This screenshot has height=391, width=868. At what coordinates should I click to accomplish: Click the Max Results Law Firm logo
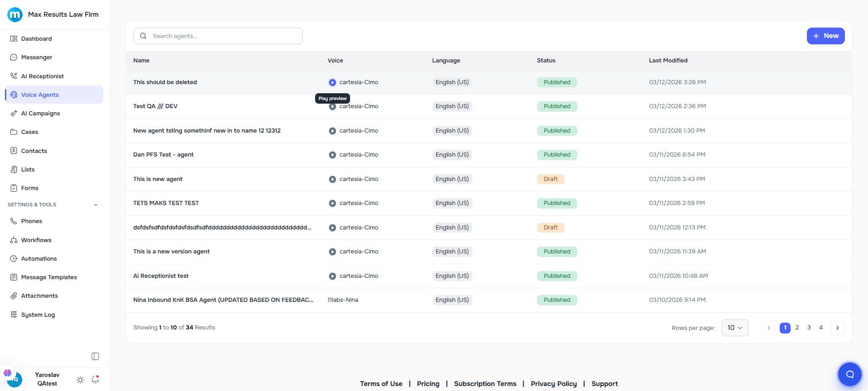point(15,14)
